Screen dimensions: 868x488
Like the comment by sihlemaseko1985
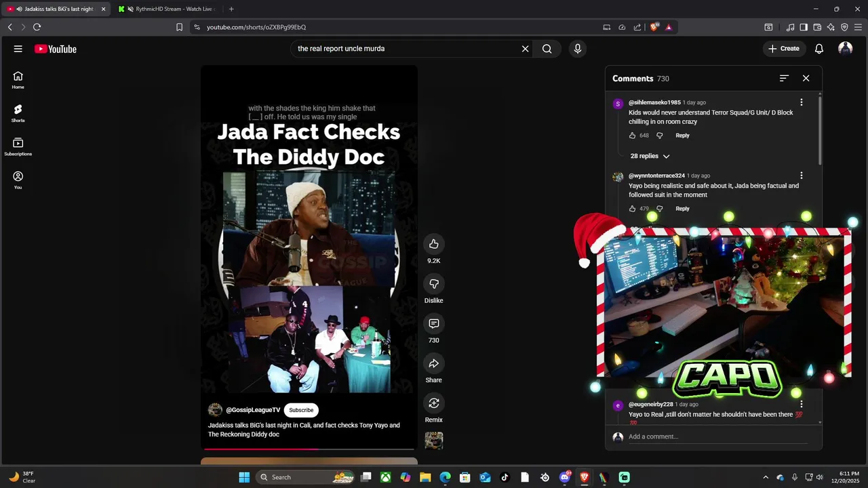tap(633, 136)
